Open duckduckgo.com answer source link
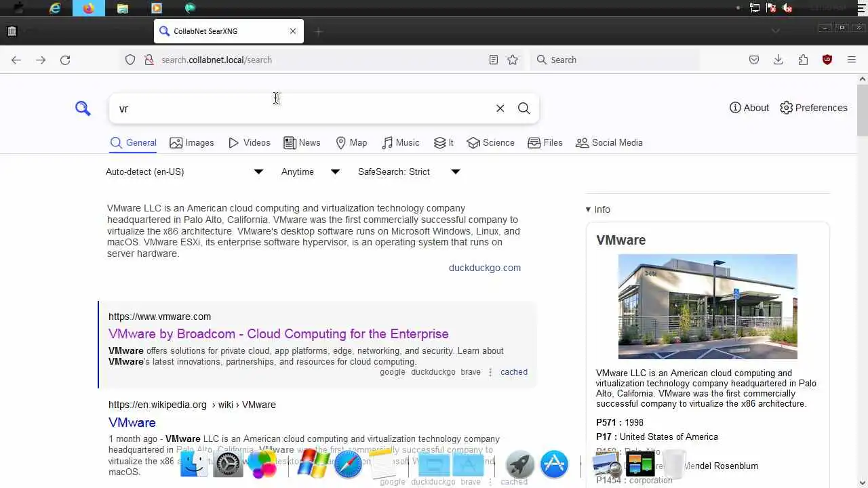The height and width of the screenshot is (488, 868). 485,268
